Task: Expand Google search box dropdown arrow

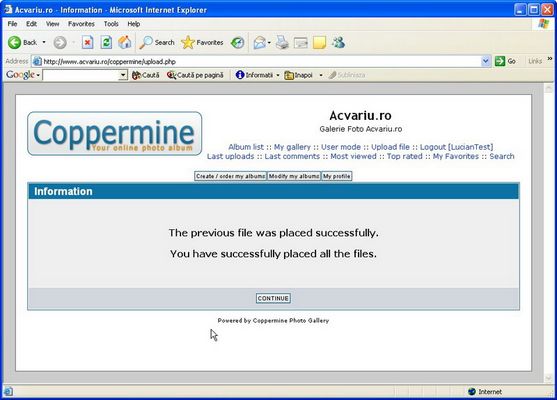Action: tap(123, 75)
